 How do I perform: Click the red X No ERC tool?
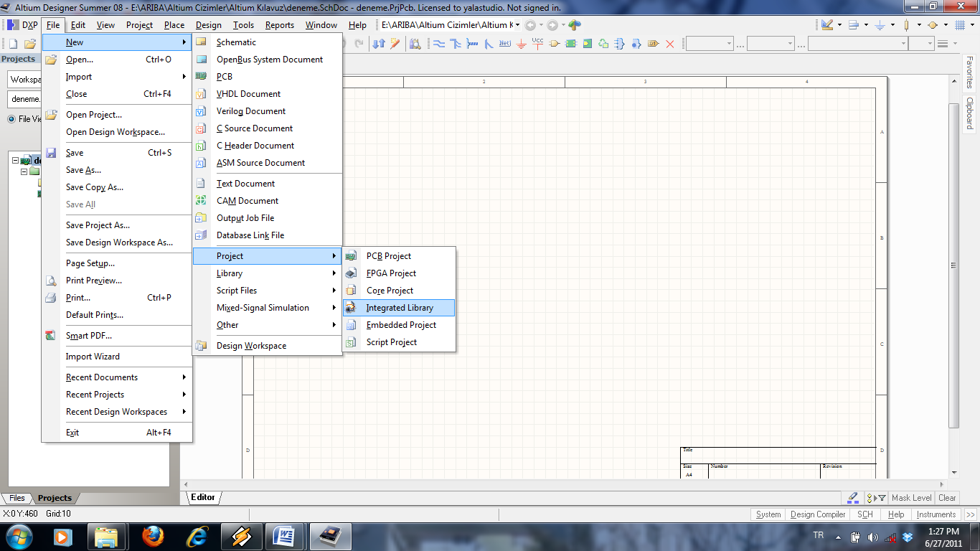coord(670,44)
